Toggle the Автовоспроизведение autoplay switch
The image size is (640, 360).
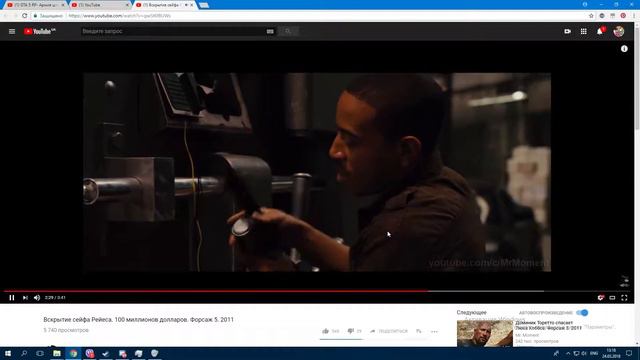pos(582,313)
